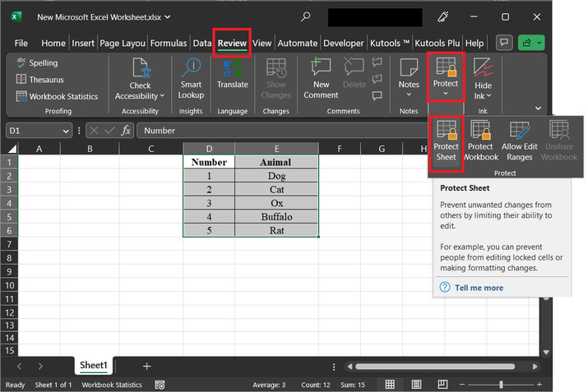588x392 pixels.
Task: Collapse the ribbon with the chevron
Action: coord(538,108)
